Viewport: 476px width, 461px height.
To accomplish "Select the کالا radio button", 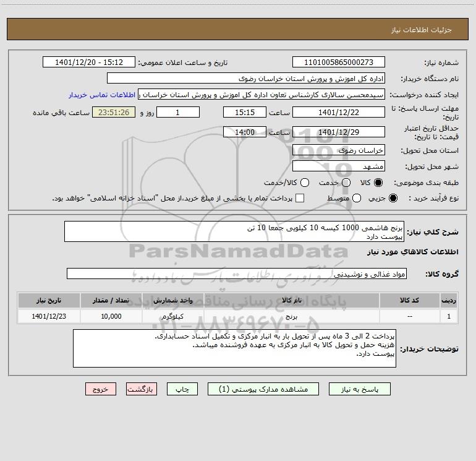I will point(378,183).
